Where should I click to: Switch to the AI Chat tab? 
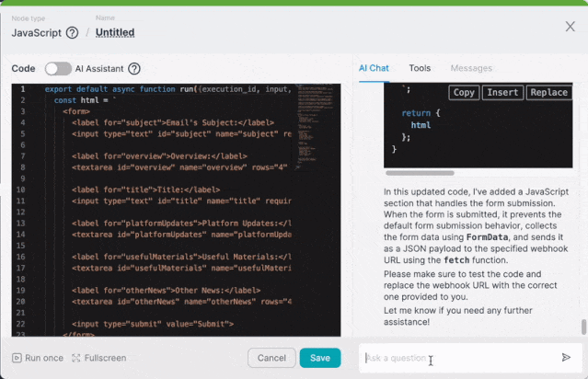point(374,68)
